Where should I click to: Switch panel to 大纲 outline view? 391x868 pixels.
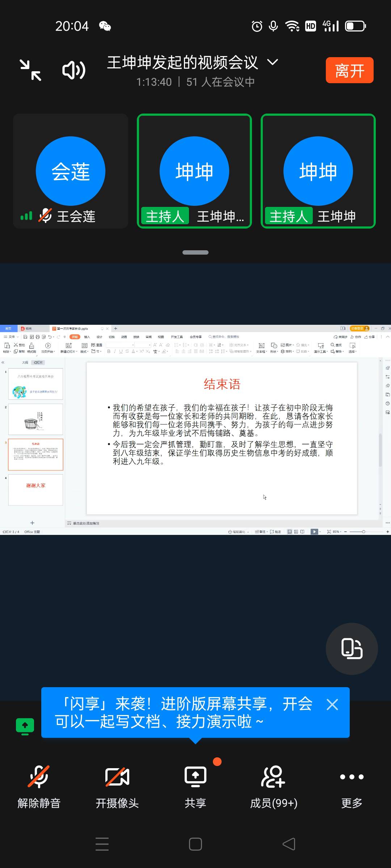point(25,362)
